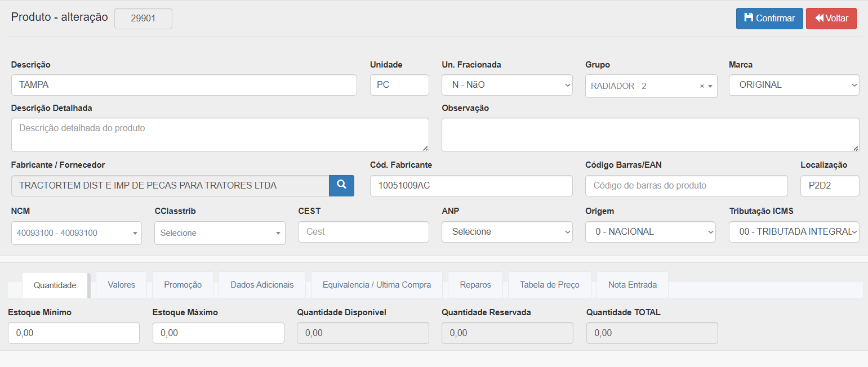
Task: Click the Estoque Mínimo input
Action: click(x=74, y=333)
